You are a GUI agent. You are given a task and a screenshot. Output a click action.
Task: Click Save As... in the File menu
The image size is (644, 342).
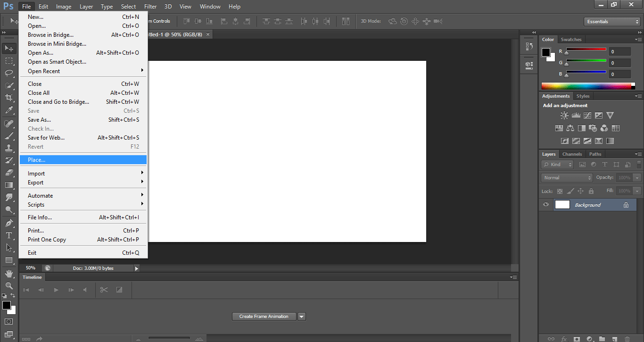40,120
